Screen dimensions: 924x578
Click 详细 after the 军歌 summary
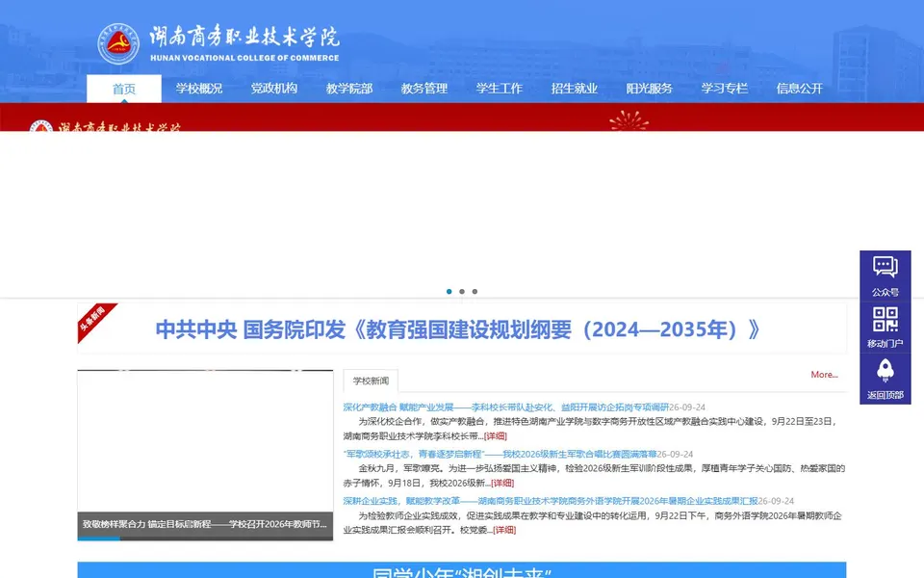click(502, 483)
